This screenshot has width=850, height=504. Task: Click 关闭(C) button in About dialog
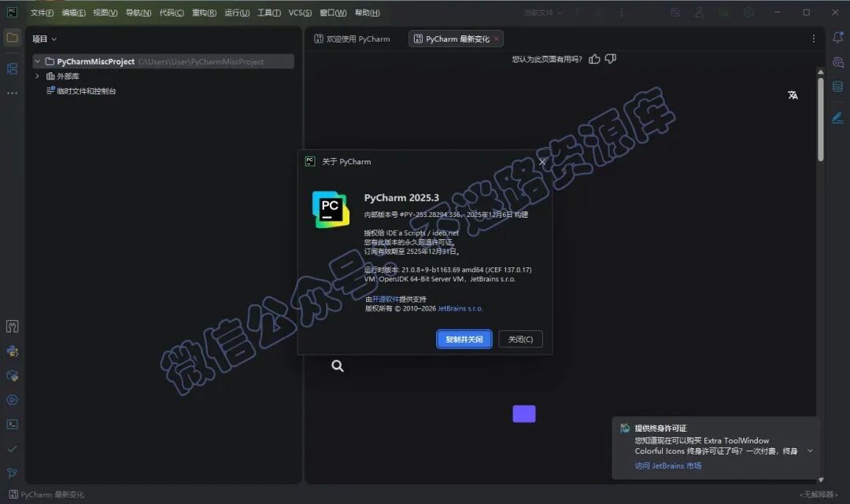[520, 340]
